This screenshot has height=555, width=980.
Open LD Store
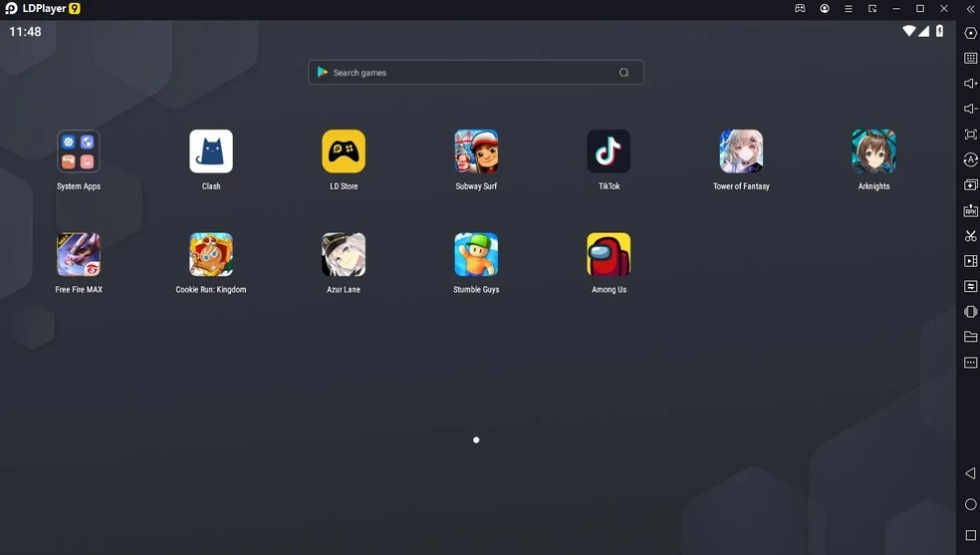[x=344, y=151]
